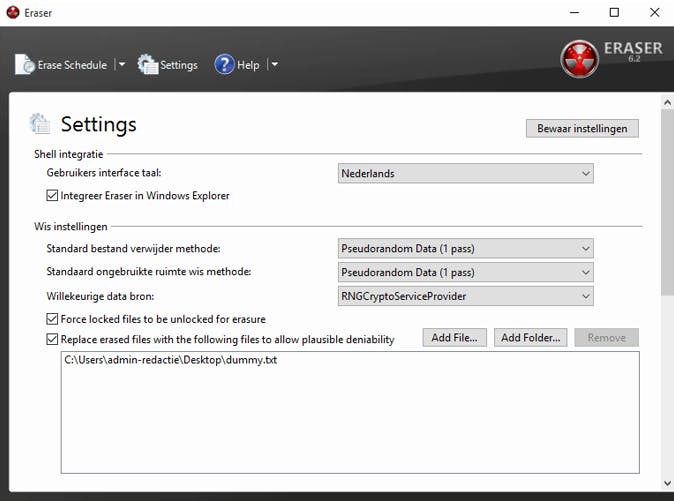Viewport: 674px width, 501px height.
Task: Click the Eraser app icon in title bar
Action: pyautogui.click(x=13, y=12)
